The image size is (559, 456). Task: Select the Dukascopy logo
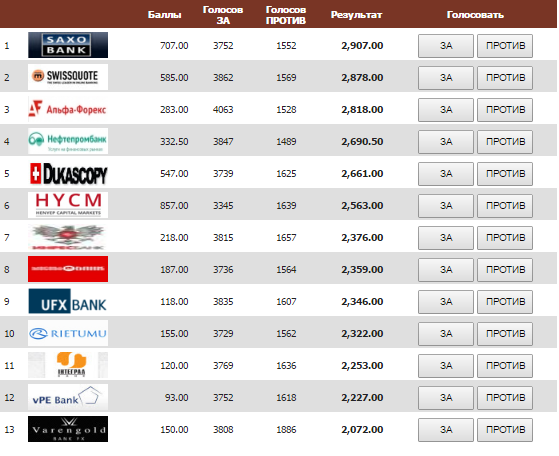(x=68, y=173)
